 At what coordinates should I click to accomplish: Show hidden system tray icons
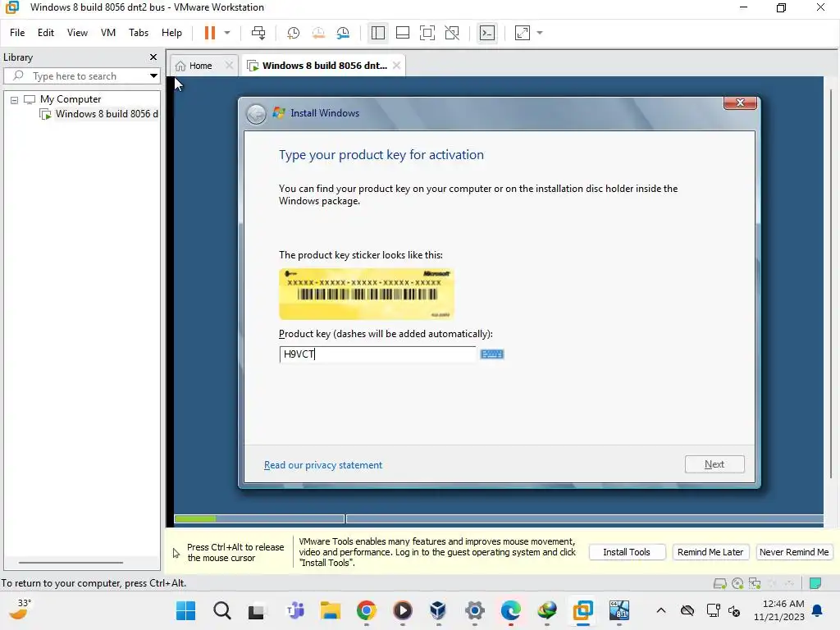(x=661, y=610)
